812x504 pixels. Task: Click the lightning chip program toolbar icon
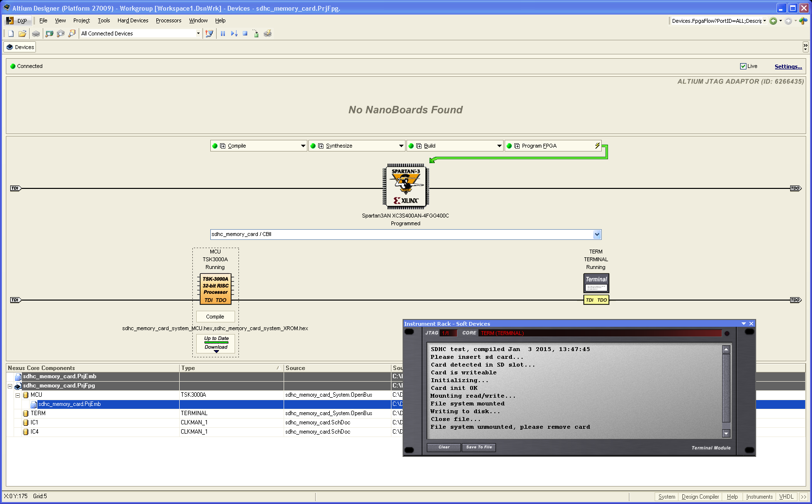coord(268,34)
